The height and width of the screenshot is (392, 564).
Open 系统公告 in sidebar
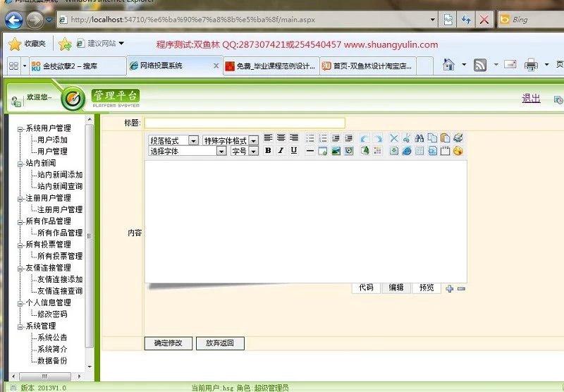point(52,338)
